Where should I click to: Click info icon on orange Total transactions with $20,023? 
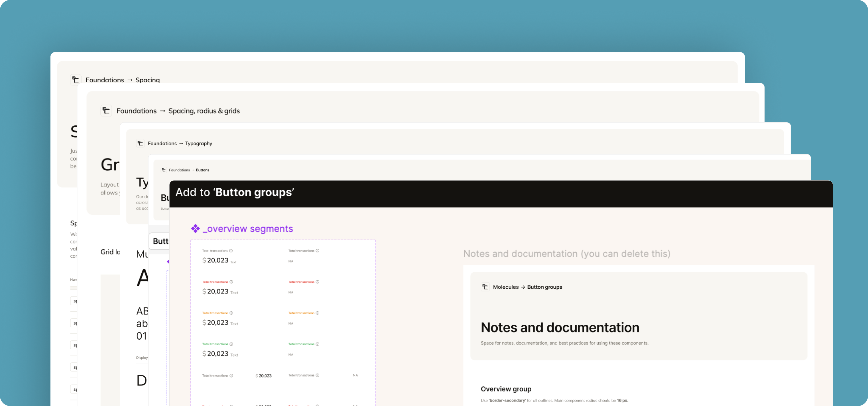tap(231, 313)
